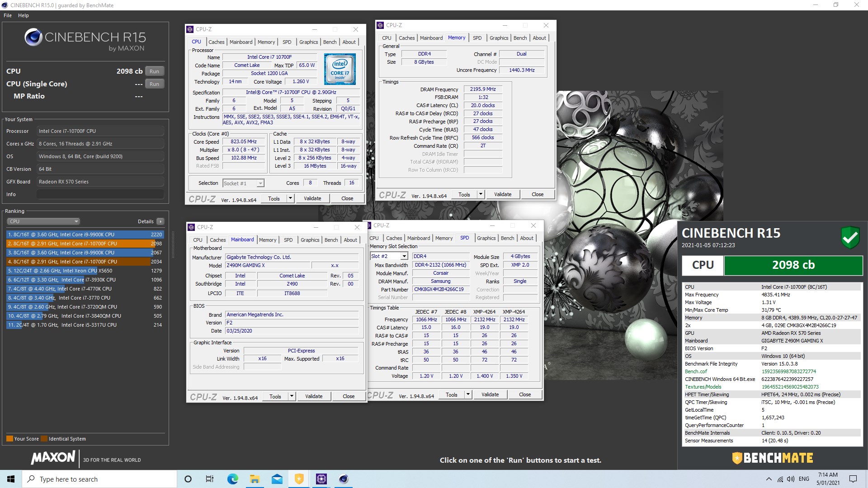Click the ENG language indicator
868x488 pixels.
click(x=804, y=479)
